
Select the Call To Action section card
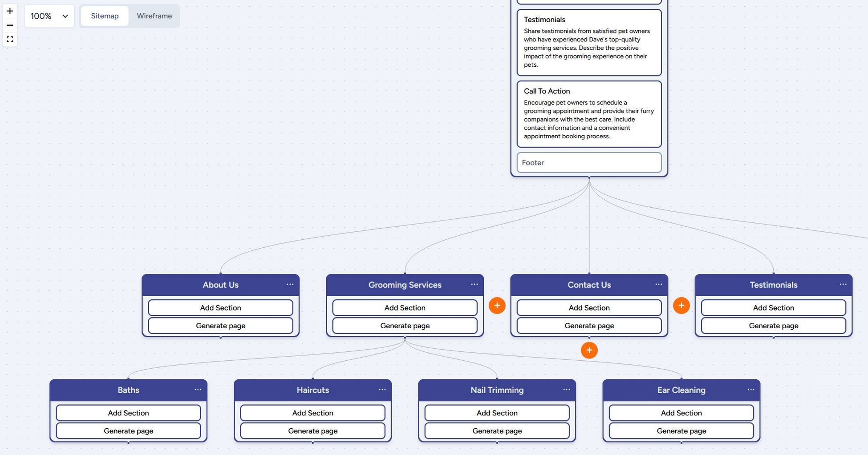pyautogui.click(x=589, y=114)
